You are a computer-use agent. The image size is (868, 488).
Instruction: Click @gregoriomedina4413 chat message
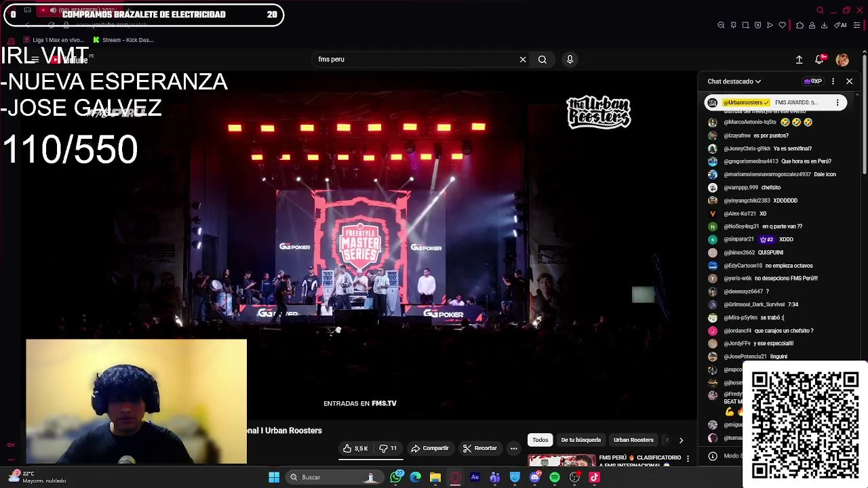pos(776,161)
